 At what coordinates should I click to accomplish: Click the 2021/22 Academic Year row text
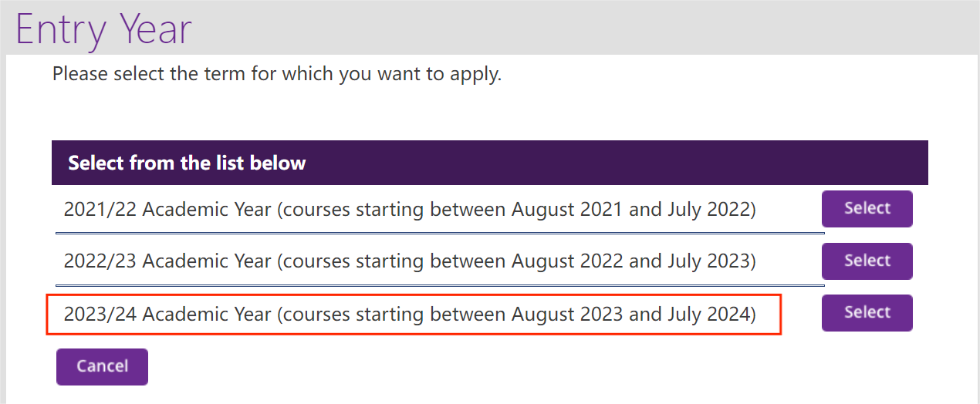409,209
